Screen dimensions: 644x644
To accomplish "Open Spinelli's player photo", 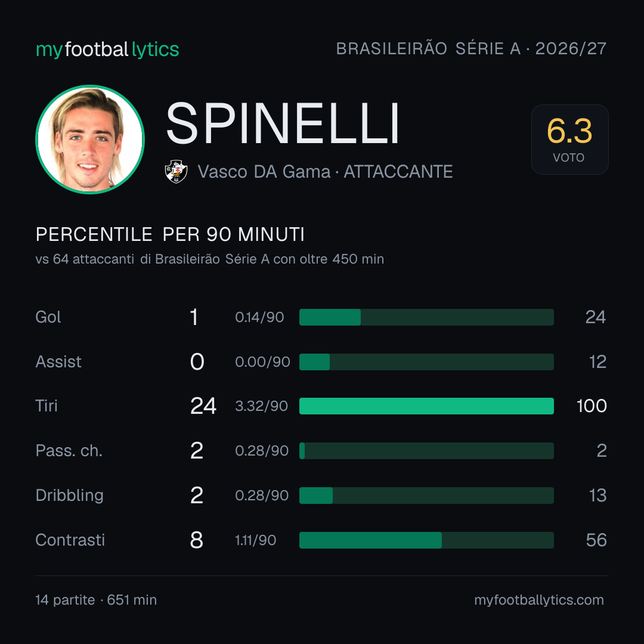I will pyautogui.click(x=90, y=139).
